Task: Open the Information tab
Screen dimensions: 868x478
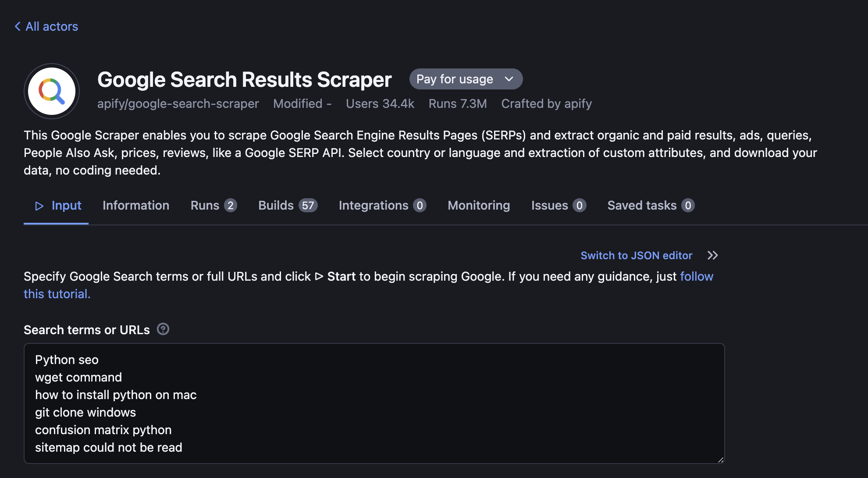Action: 135,205
